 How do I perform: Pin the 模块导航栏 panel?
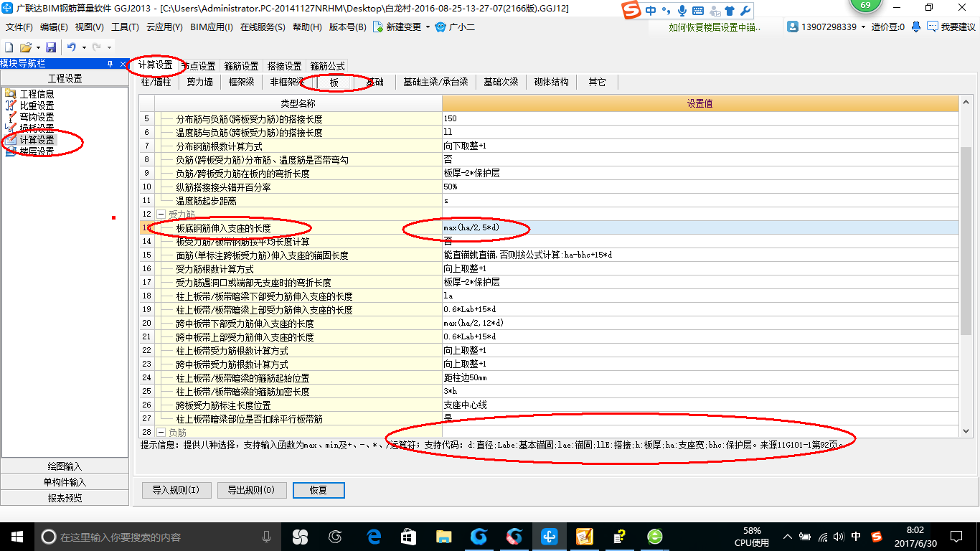110,64
